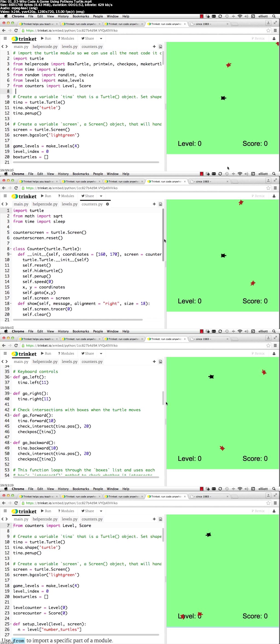This screenshot has width=280, height=644.
Task: Collapse the show method fold arrow at line 18
Action: pyautogui.click(x=11, y=304)
